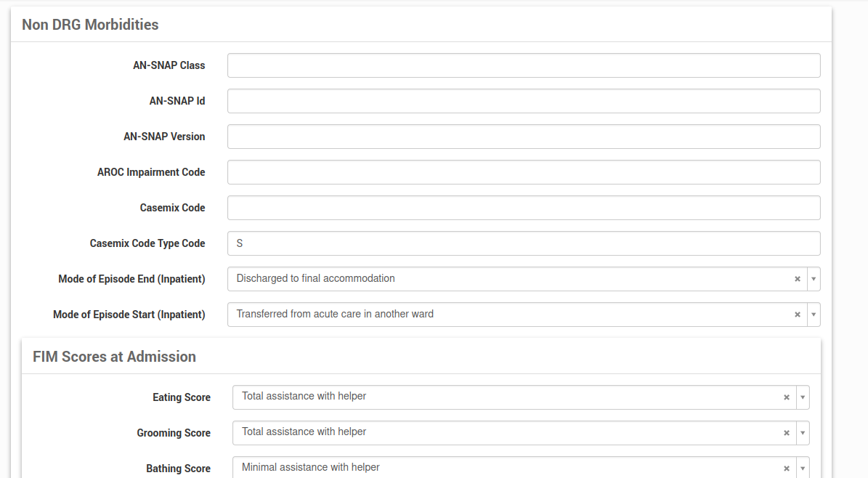
Task: Click into the AN-SNAP Version field
Action: pyautogui.click(x=523, y=137)
